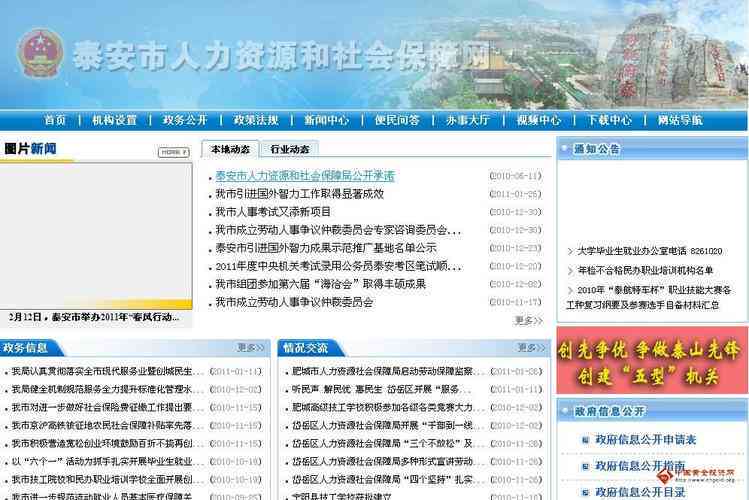Open 我市组团参加第六届海洽会 article

click(321, 284)
